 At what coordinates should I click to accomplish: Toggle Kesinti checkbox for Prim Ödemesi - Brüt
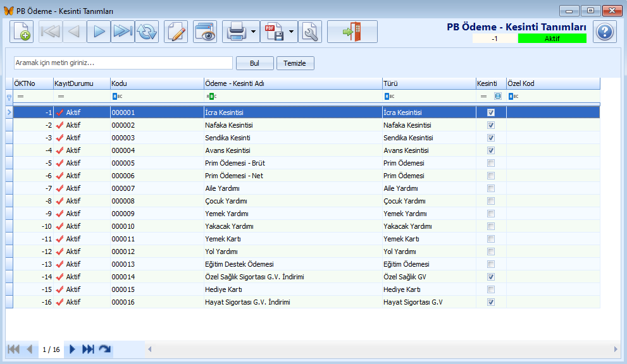(491, 163)
